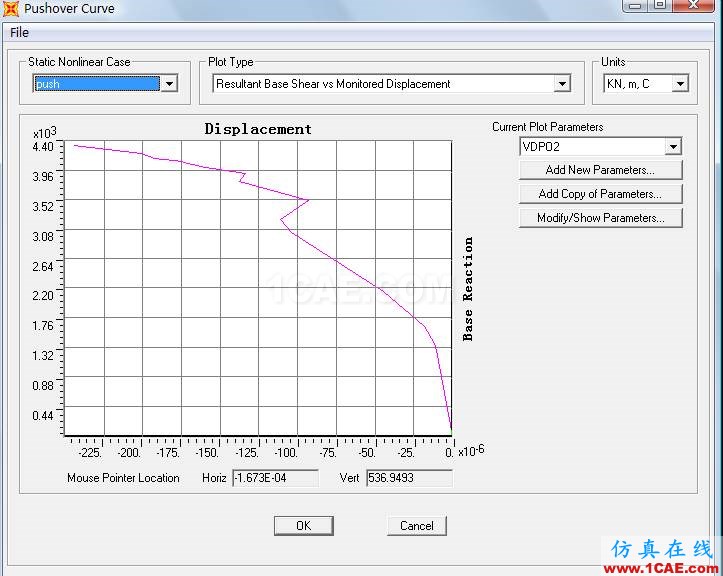Click the 4.40 y-axis tick label

[x=43, y=147]
